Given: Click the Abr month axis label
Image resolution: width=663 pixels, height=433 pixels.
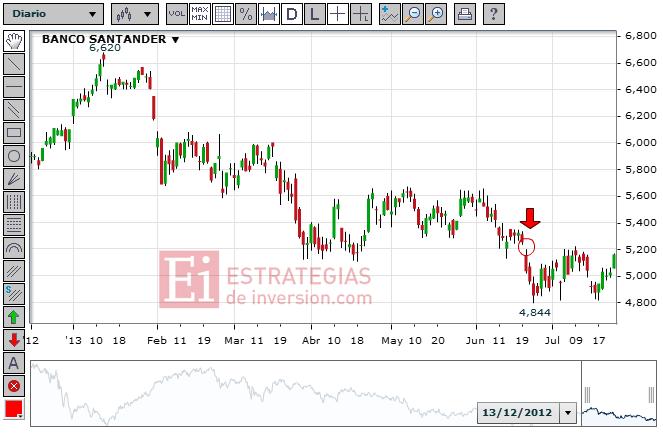Looking at the screenshot, I should tap(311, 341).
